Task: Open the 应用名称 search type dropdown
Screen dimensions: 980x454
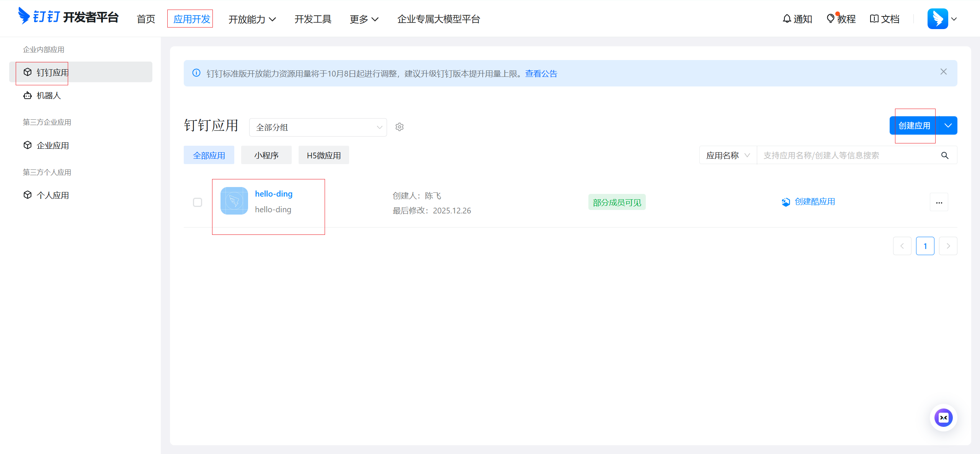Action: coord(728,155)
